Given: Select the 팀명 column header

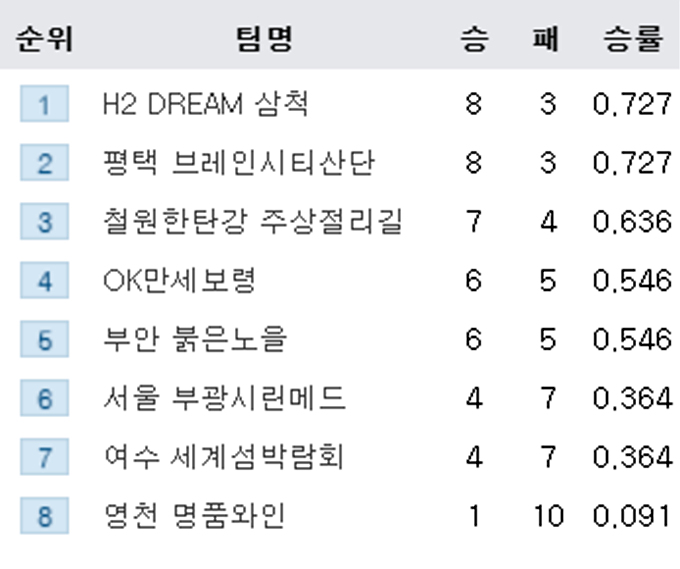Looking at the screenshot, I should click(265, 39).
